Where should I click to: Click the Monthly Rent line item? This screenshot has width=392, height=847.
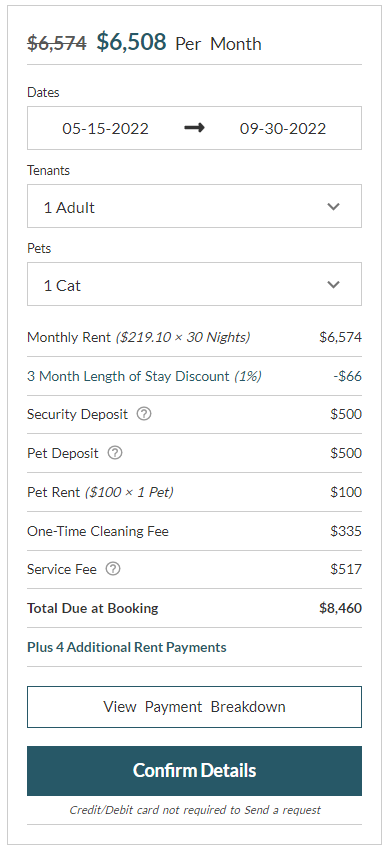pos(194,338)
